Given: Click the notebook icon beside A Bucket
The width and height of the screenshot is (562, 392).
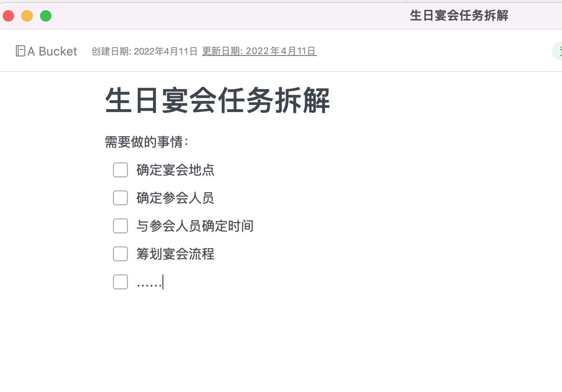Looking at the screenshot, I should (20, 51).
